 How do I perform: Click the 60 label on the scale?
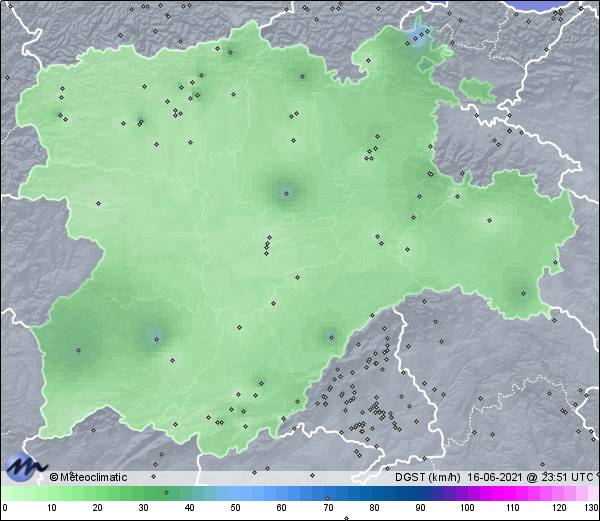(x=282, y=507)
